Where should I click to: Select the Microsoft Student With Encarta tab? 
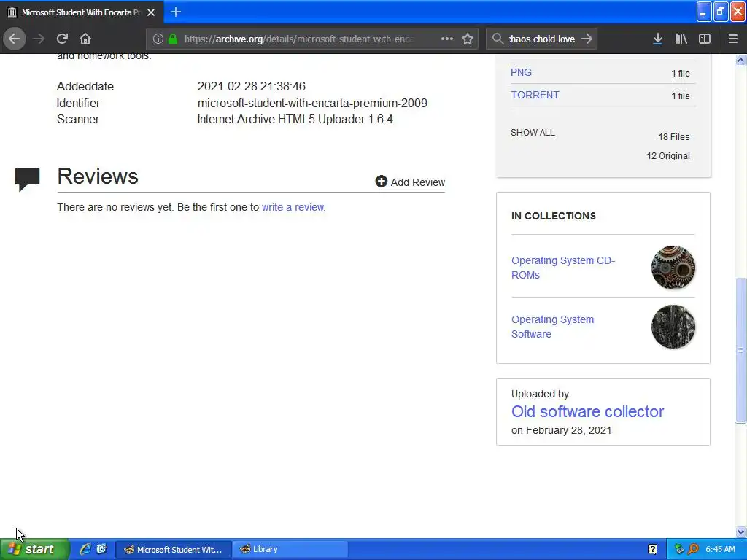point(82,12)
